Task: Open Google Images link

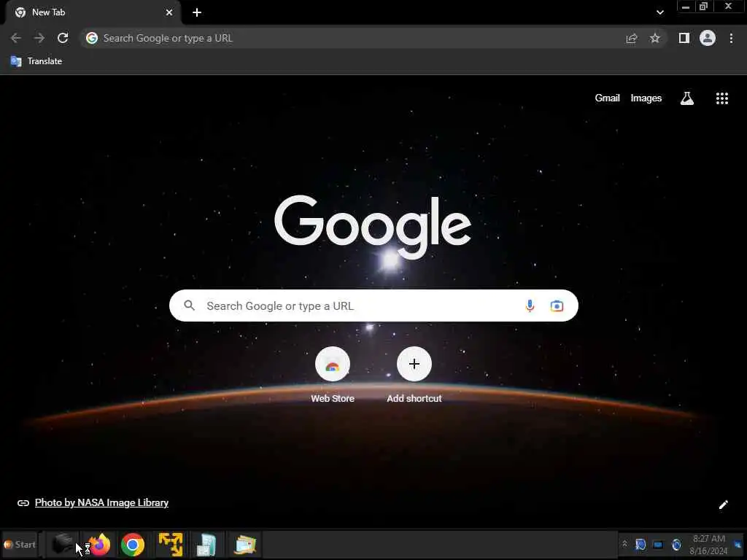Action: 646,98
